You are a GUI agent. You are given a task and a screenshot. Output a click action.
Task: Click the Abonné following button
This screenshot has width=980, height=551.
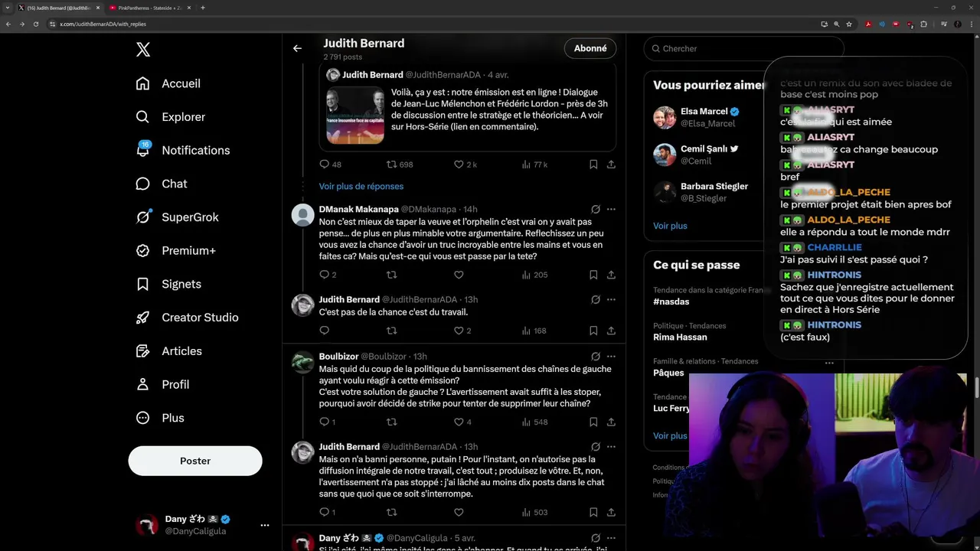tap(590, 48)
